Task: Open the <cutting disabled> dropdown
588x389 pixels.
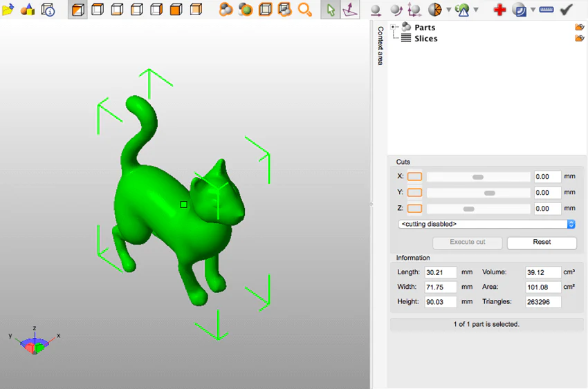Action: tap(486, 224)
